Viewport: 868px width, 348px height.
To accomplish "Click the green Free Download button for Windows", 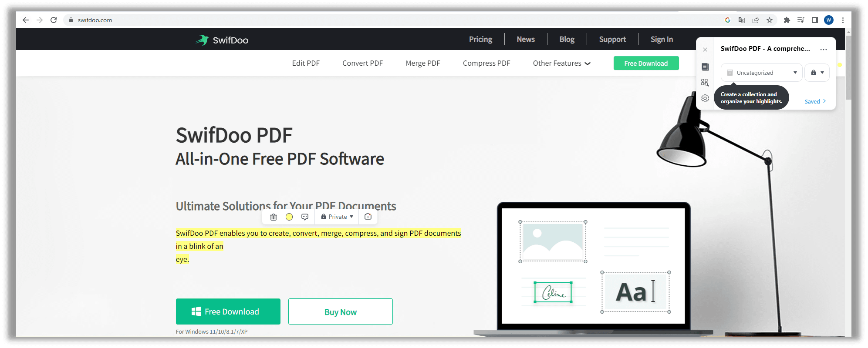I will point(228,311).
